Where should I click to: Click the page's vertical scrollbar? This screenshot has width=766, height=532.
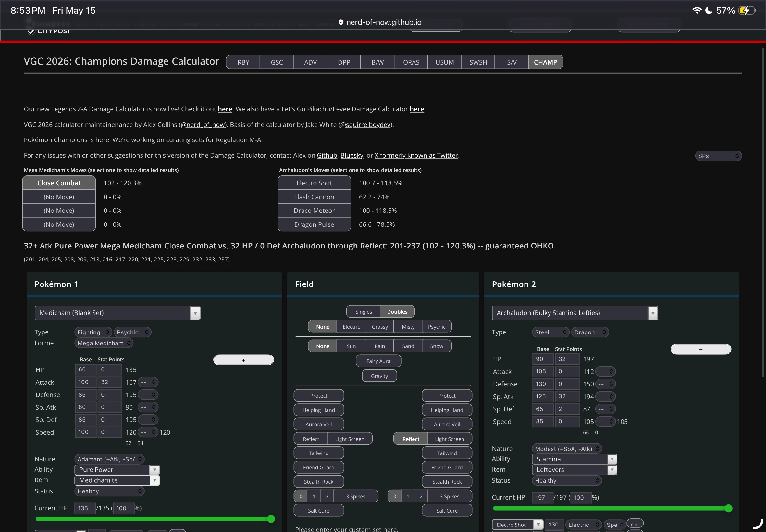(x=763, y=213)
